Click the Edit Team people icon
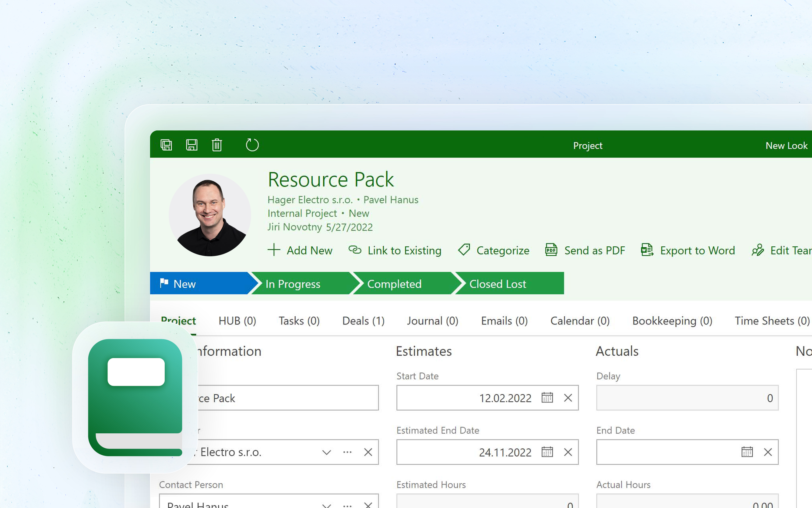This screenshot has width=812, height=508. pos(758,250)
